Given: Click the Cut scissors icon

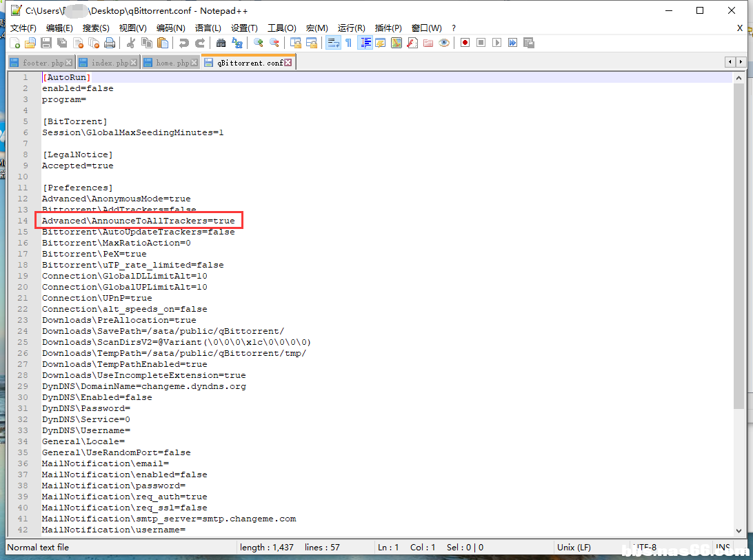Looking at the screenshot, I should 130,43.
